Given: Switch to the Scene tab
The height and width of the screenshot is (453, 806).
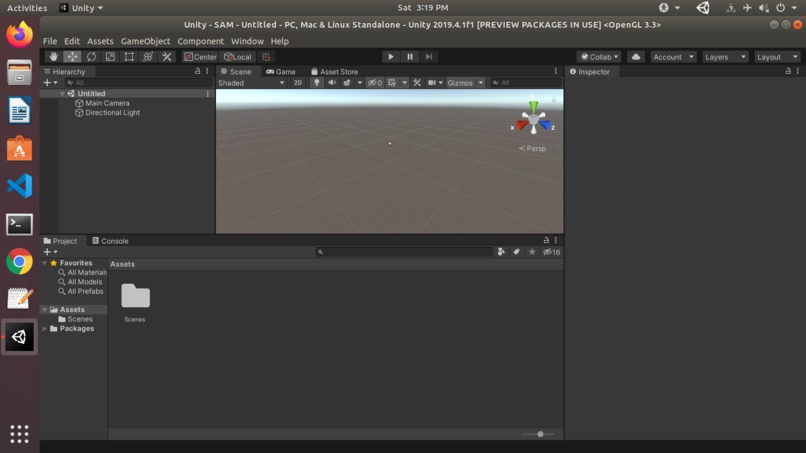Looking at the screenshot, I should [236, 71].
